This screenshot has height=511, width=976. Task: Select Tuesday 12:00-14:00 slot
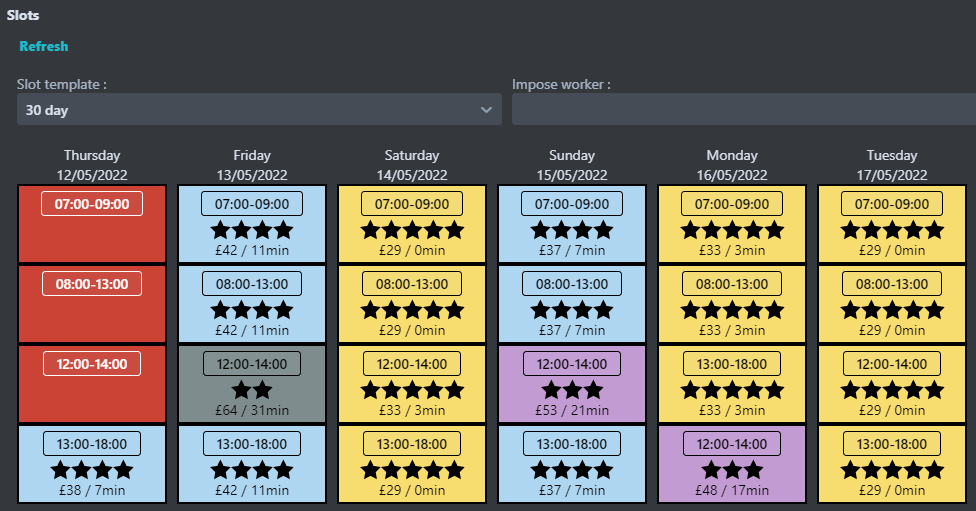tap(892, 384)
